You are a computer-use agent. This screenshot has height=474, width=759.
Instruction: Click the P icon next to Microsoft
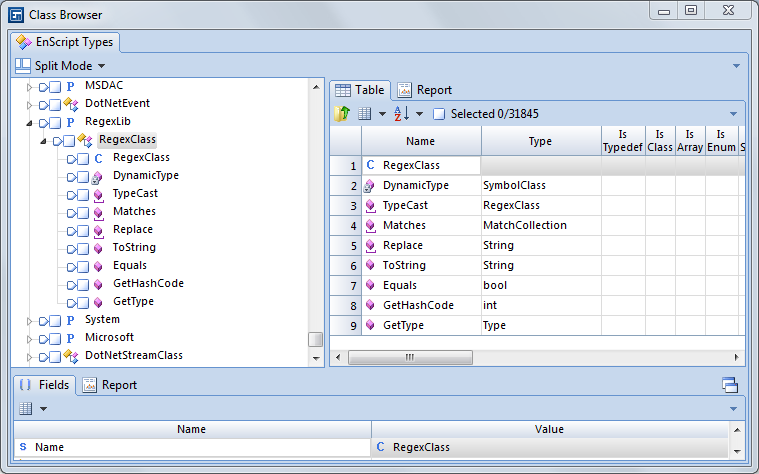70,338
